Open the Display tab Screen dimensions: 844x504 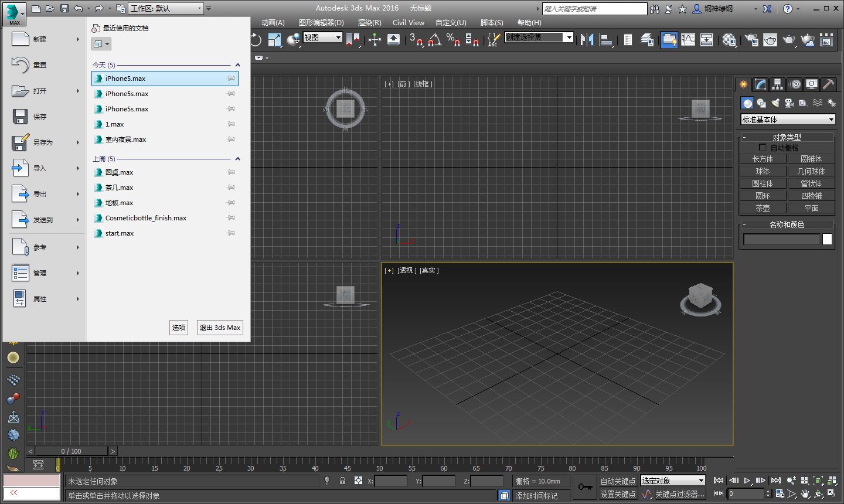click(x=811, y=84)
